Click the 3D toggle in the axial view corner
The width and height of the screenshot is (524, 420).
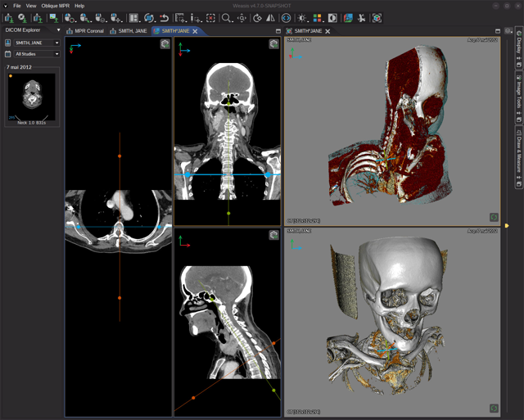coord(165,43)
